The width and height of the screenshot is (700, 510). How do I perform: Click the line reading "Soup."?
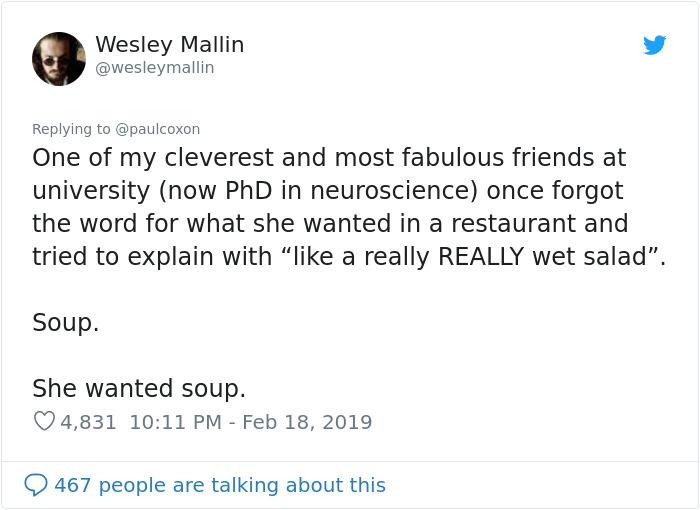coord(66,323)
